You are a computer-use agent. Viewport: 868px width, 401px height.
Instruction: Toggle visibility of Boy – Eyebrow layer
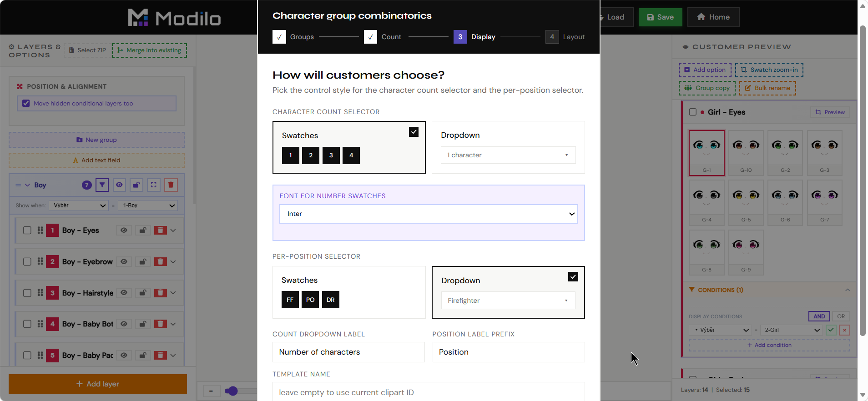tap(124, 262)
